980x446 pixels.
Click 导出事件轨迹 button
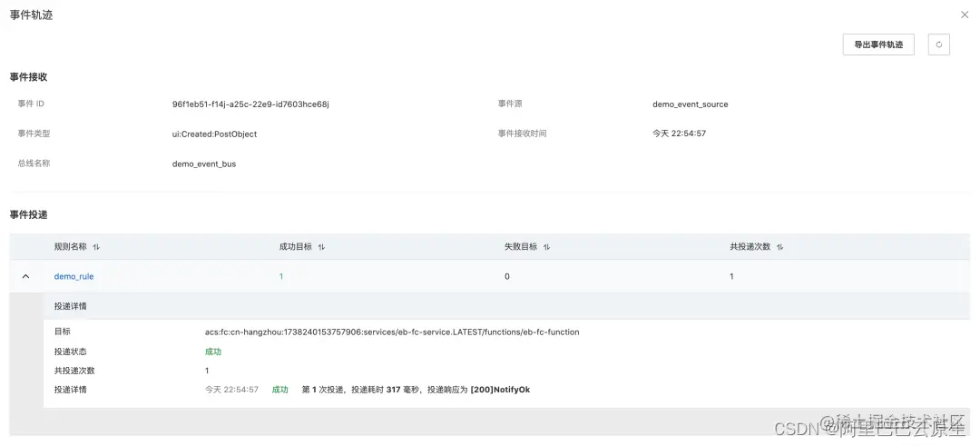pyautogui.click(x=878, y=45)
